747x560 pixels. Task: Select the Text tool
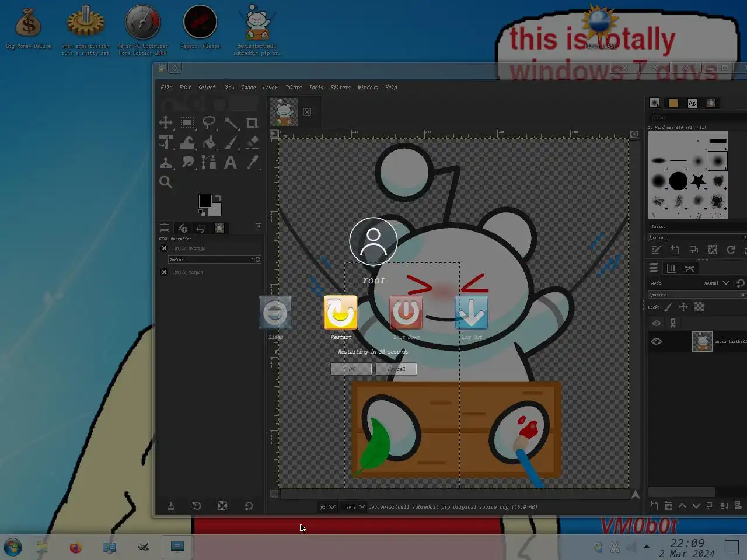coord(231,163)
